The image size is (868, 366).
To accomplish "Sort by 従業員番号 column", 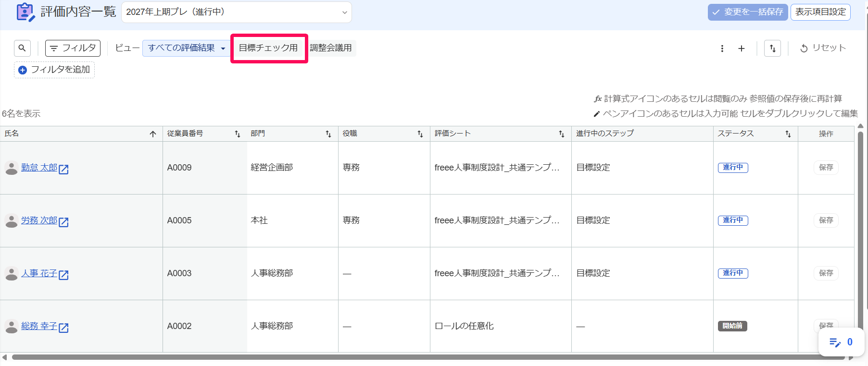I will click(237, 134).
